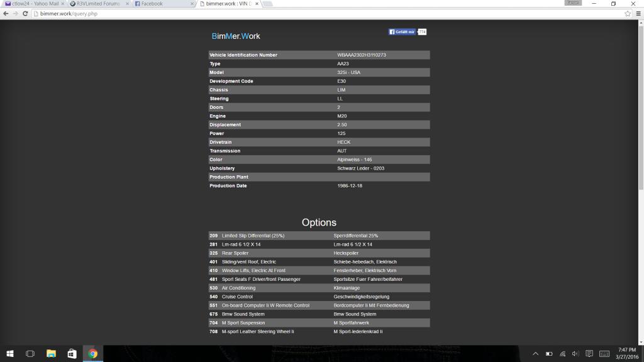Click the German text Bordcomputer II Mit Fernbedienung
Screen dimensions: 644x362
click(x=371, y=305)
